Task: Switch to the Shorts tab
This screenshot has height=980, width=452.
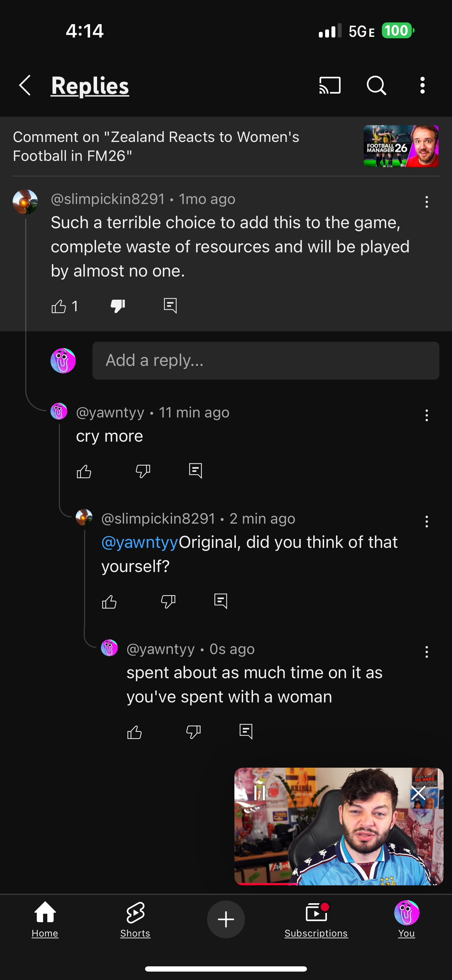Action: pyautogui.click(x=135, y=919)
